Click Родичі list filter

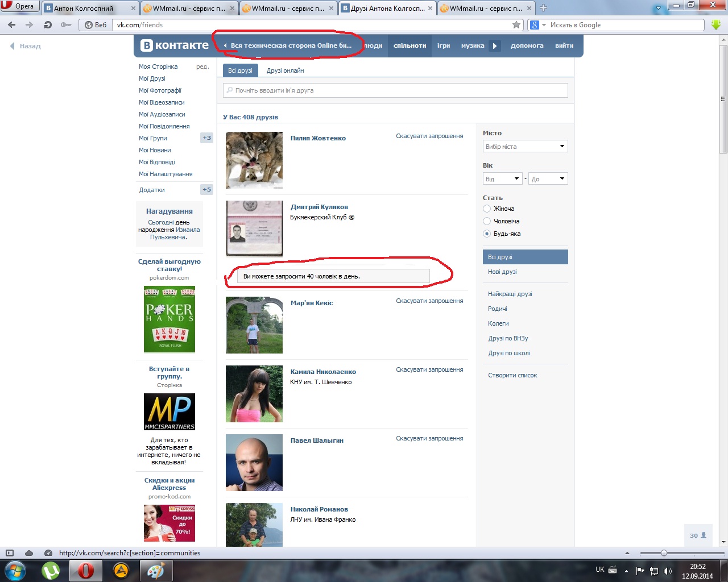click(x=498, y=309)
